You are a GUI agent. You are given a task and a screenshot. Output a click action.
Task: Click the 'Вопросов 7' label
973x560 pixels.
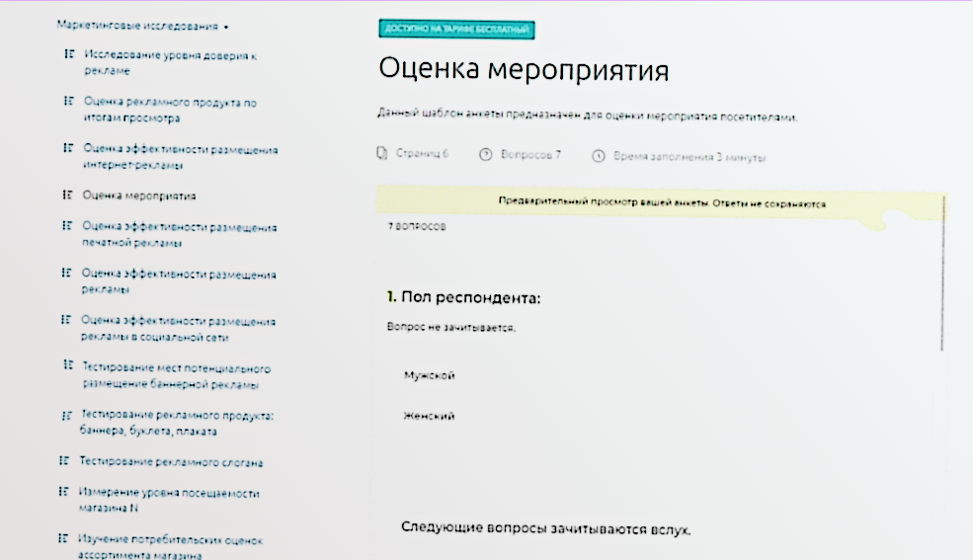coord(530,154)
